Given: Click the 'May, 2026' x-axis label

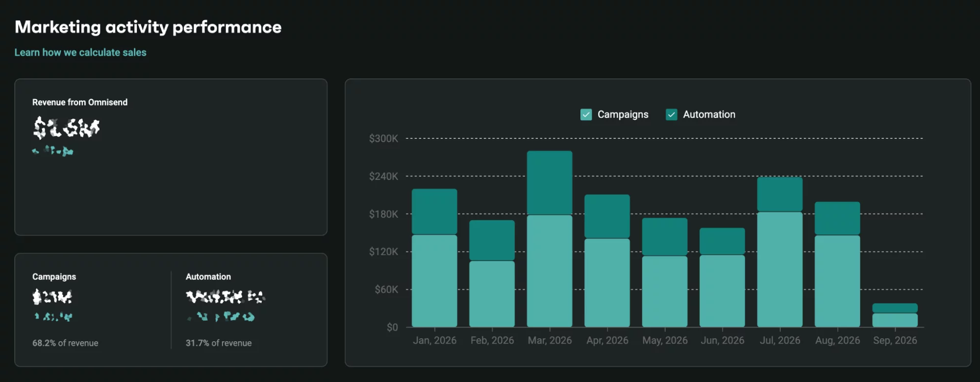Looking at the screenshot, I should 665,340.
